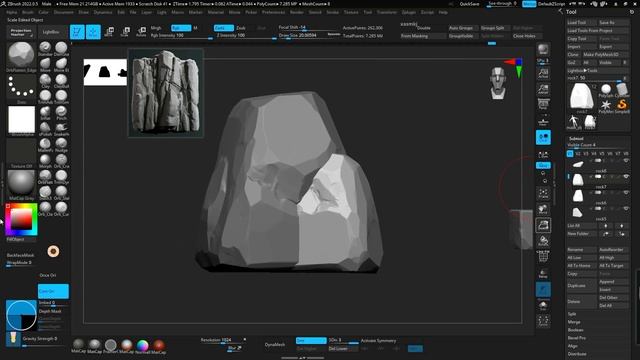Click the Append button
The width and height of the screenshot is (640, 360).
tap(613, 282)
